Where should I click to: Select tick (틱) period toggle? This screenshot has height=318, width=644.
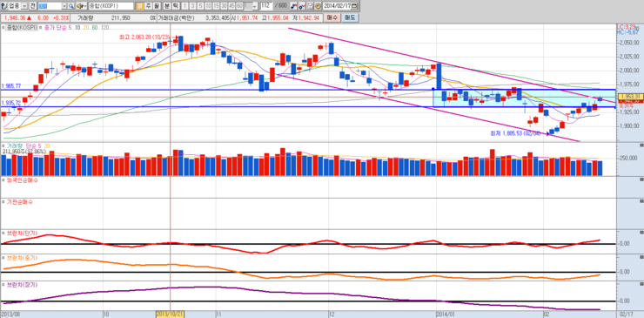point(176,6)
